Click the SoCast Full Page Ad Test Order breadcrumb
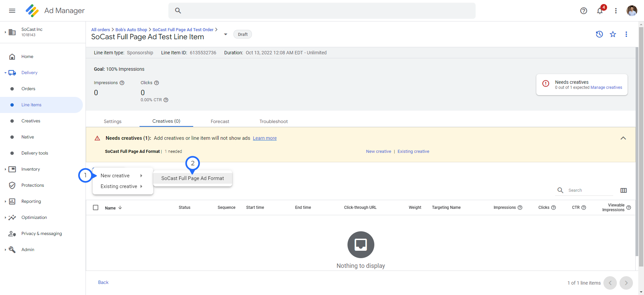Image resolution: width=644 pixels, height=295 pixels. coord(183,29)
